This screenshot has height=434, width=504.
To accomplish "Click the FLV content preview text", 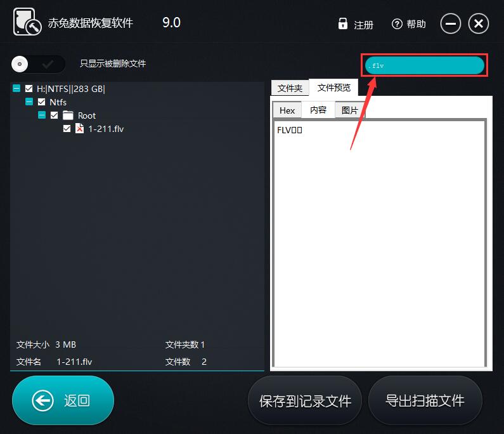I will coord(289,130).
